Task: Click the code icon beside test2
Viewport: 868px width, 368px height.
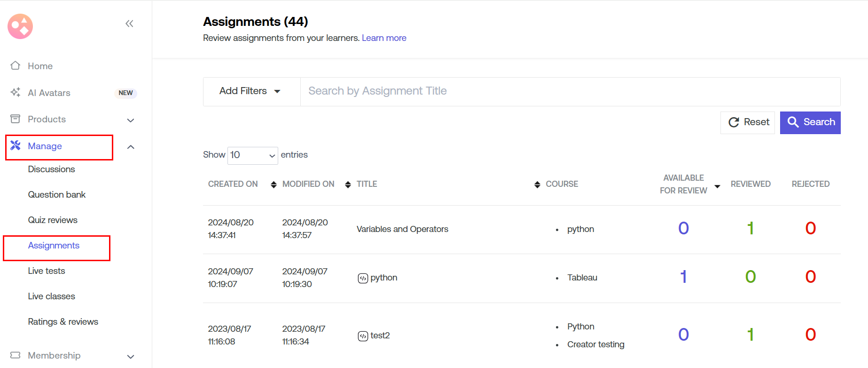Action: pyautogui.click(x=363, y=336)
